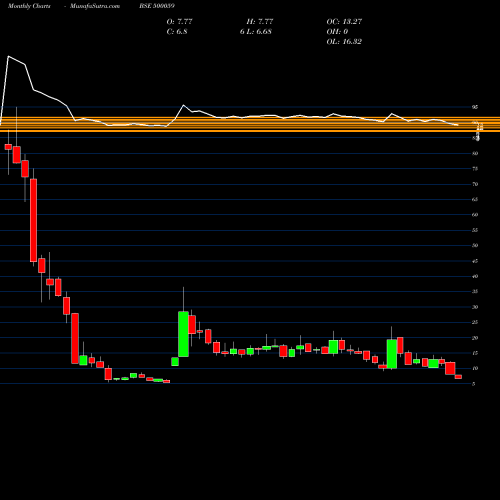Click the "BSE 500039" symbol text

pos(157,6)
